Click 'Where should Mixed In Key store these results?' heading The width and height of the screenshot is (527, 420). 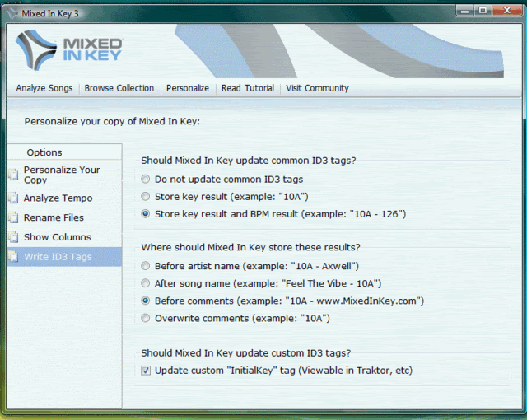[250, 247]
